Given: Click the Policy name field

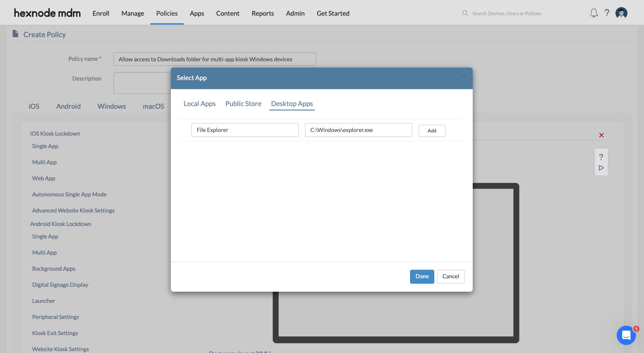Looking at the screenshot, I should coord(215,59).
